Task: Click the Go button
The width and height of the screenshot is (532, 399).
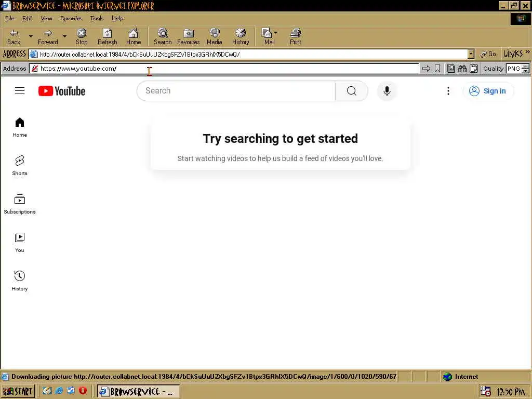Action: tap(488, 54)
